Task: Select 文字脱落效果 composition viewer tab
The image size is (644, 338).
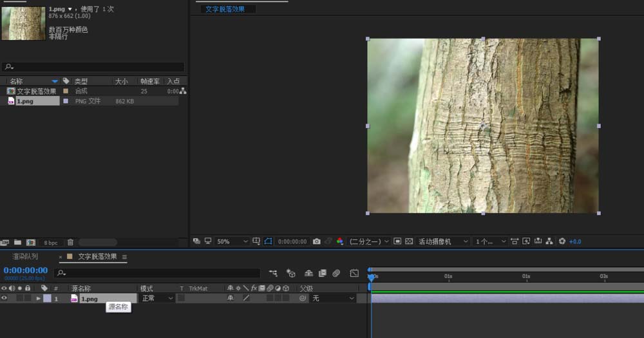Action: point(225,9)
